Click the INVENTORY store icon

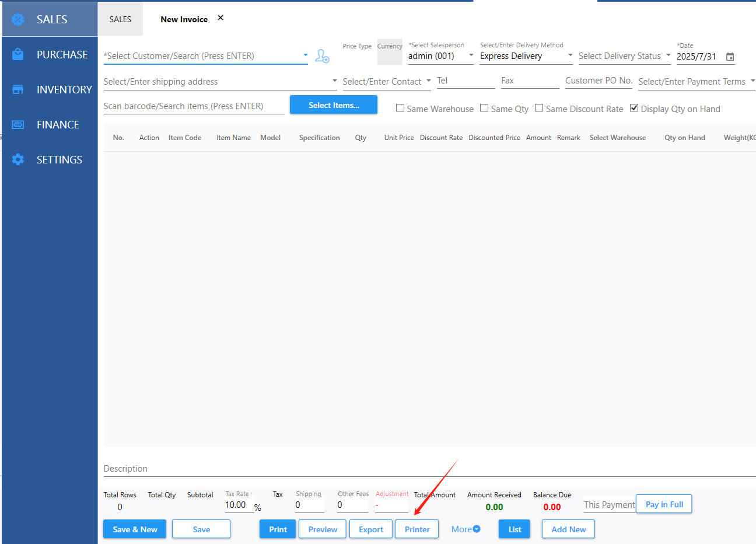click(x=18, y=89)
